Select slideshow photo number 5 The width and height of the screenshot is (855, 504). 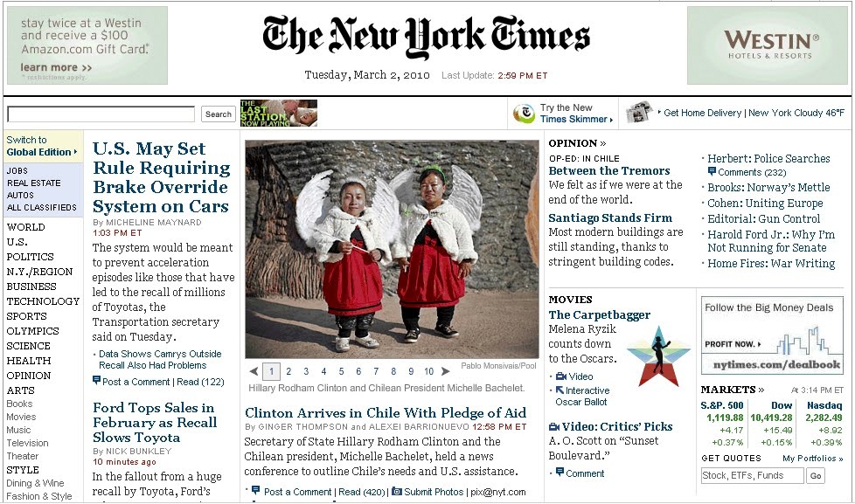click(x=341, y=371)
